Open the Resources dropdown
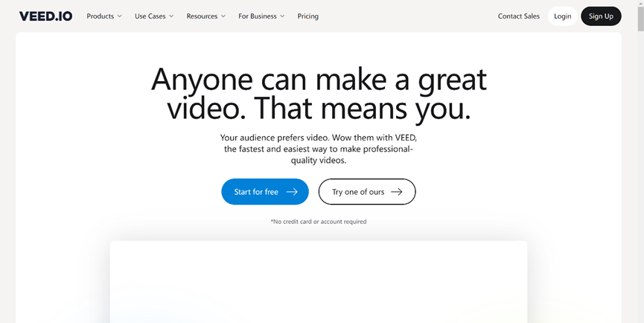The height and width of the screenshot is (323, 644). pyautogui.click(x=205, y=16)
